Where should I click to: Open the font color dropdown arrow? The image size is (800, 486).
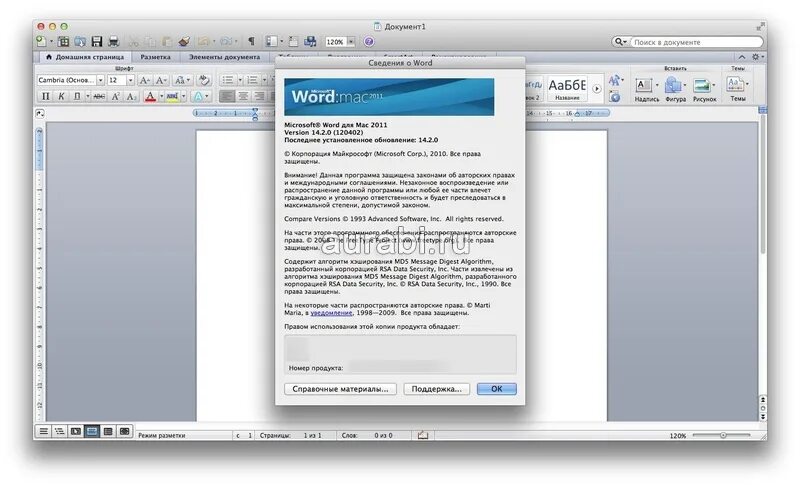coord(161,96)
